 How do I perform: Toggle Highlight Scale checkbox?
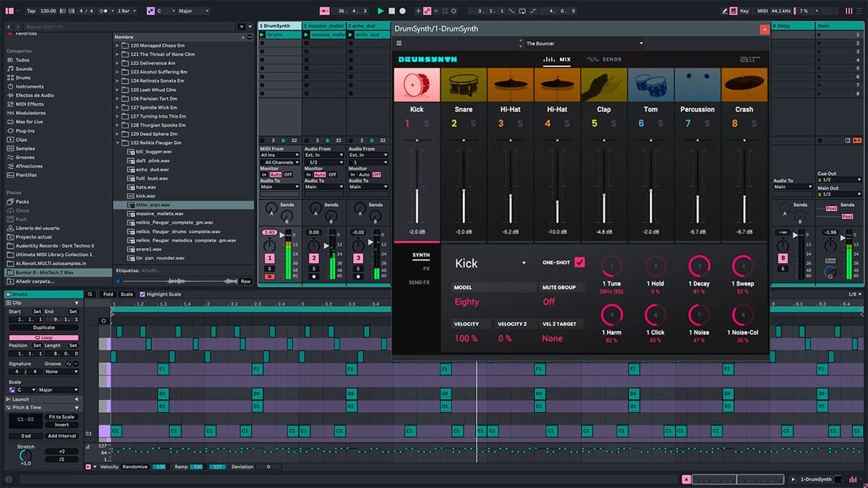(142, 294)
